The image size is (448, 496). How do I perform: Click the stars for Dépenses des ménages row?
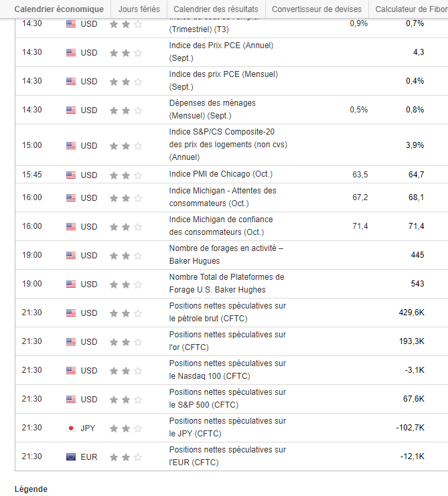(126, 110)
